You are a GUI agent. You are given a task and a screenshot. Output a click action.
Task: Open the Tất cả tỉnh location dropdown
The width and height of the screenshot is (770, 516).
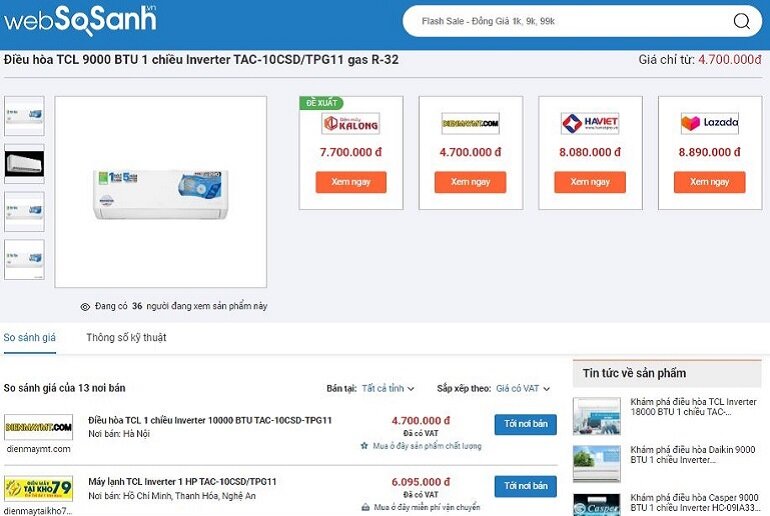[x=388, y=388]
